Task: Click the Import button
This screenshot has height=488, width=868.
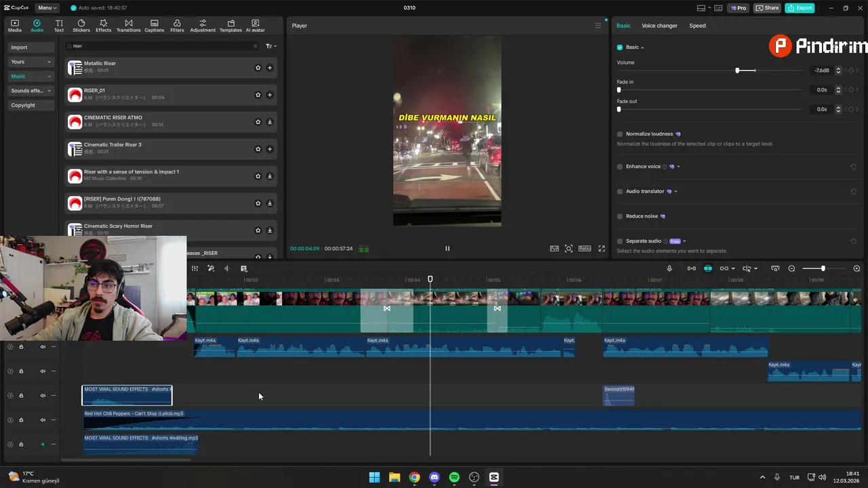Action: click(31, 47)
